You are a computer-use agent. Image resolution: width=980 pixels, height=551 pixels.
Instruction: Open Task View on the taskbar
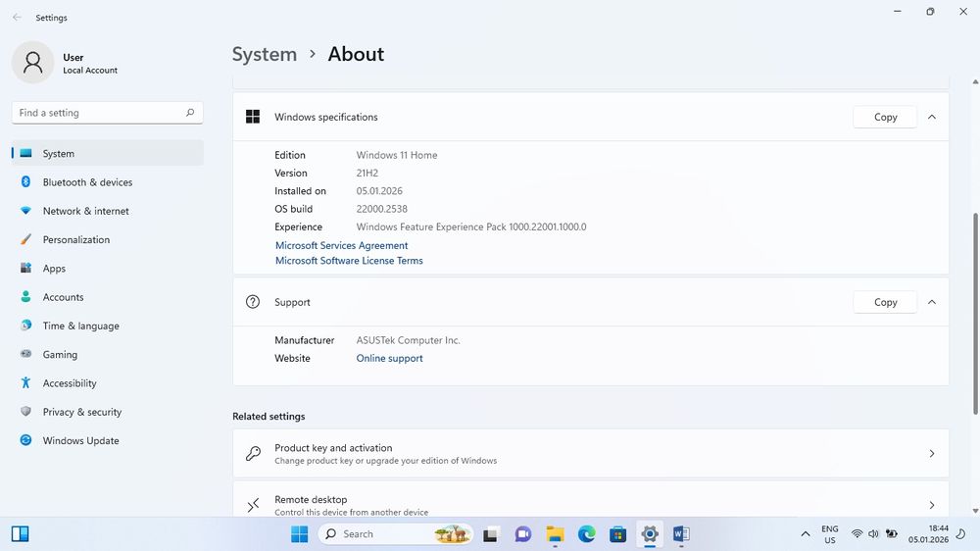[491, 534]
